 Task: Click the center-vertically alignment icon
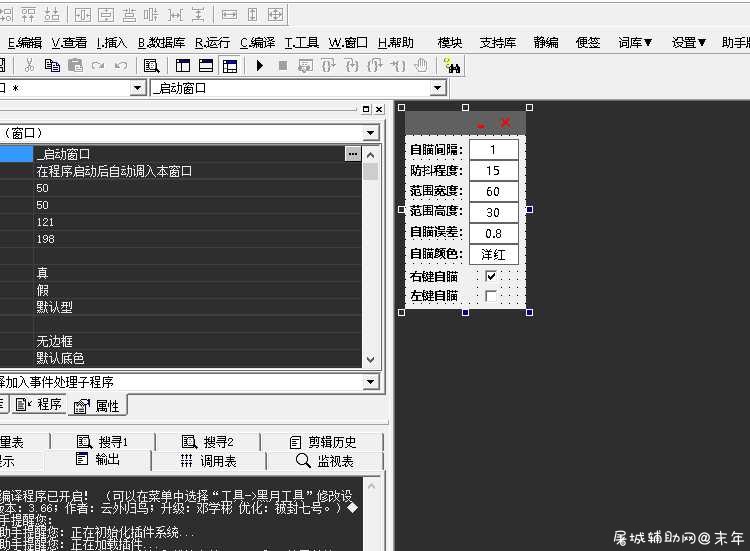(x=106, y=15)
